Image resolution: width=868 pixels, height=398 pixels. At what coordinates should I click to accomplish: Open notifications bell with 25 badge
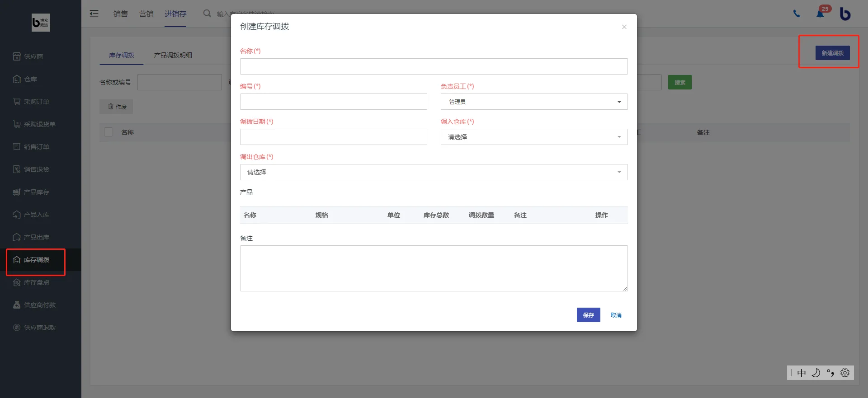[821, 13]
